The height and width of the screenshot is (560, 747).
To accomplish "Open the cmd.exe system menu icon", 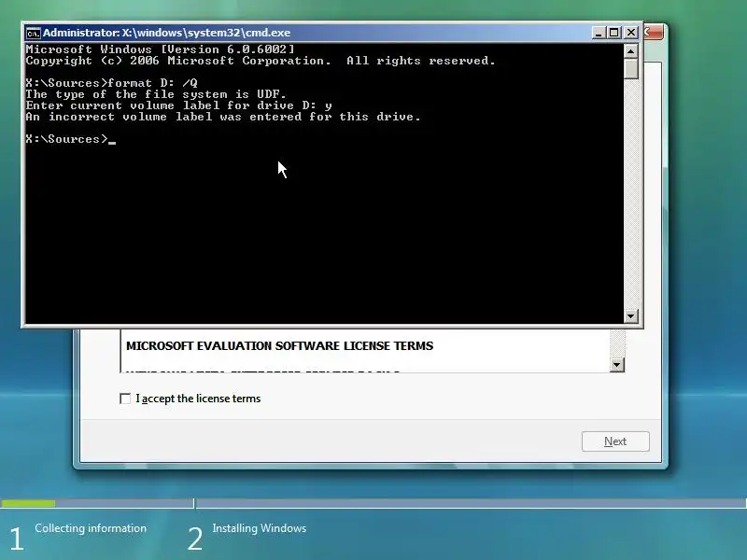I will [33, 33].
